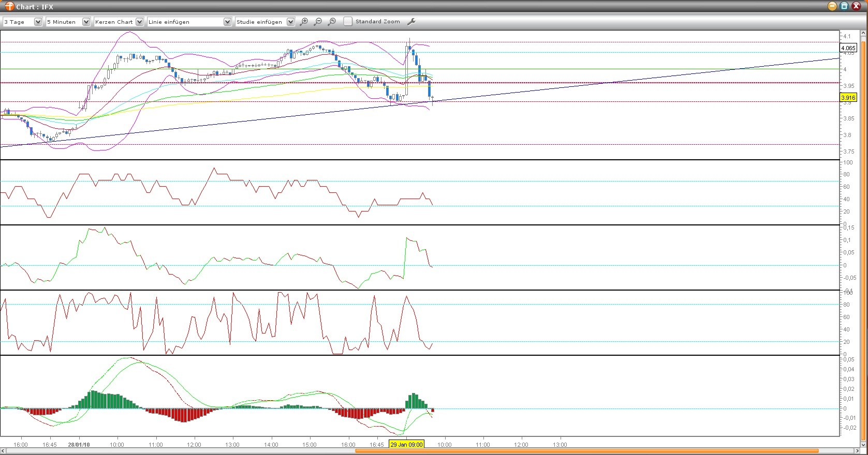This screenshot has width=868, height=455.
Task: Open the '5 Minuten' interval dropdown
Action: coord(68,22)
